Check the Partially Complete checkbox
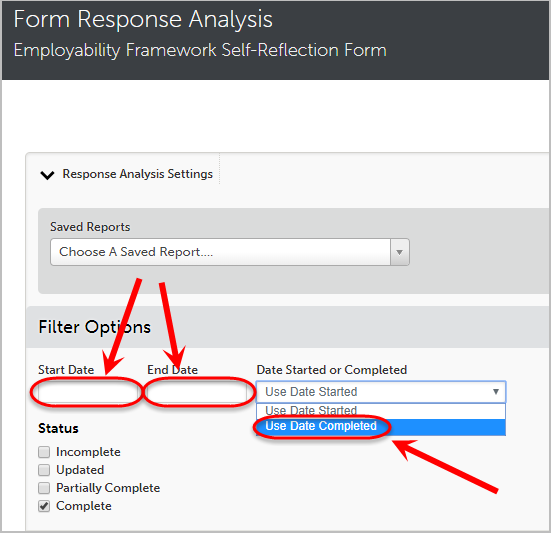551x533 pixels. 44,488
